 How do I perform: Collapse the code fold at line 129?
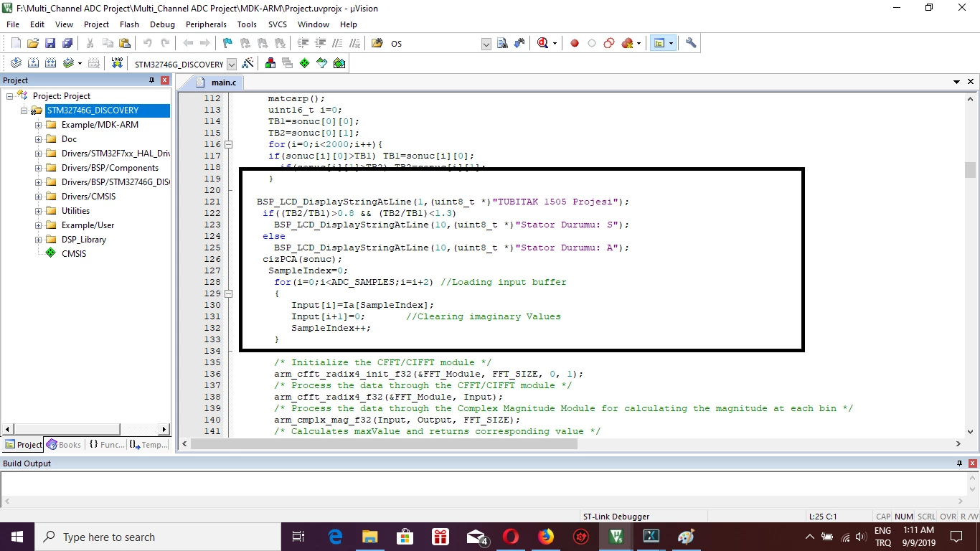[x=229, y=293]
